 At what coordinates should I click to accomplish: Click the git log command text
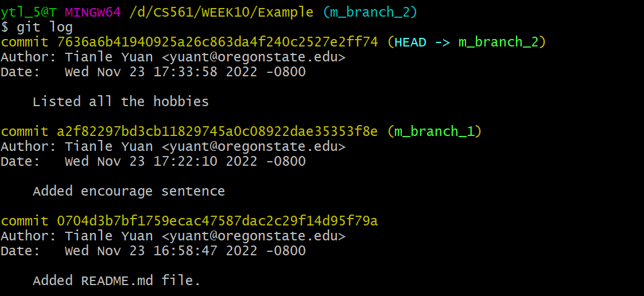point(45,27)
